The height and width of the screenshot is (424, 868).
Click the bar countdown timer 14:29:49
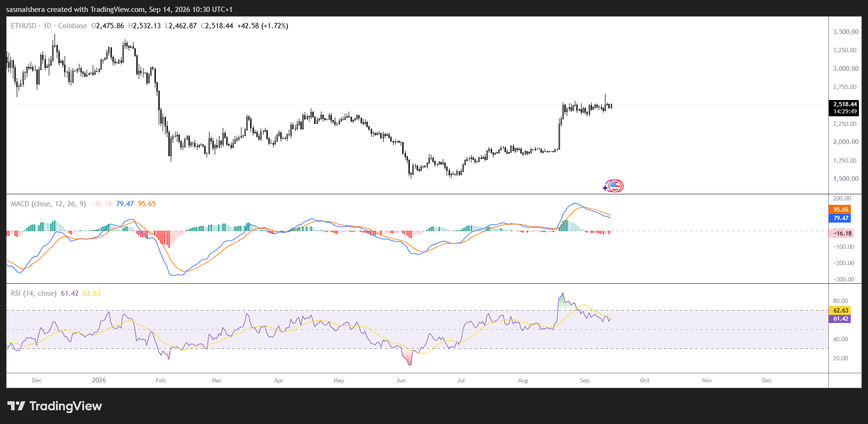tap(845, 112)
